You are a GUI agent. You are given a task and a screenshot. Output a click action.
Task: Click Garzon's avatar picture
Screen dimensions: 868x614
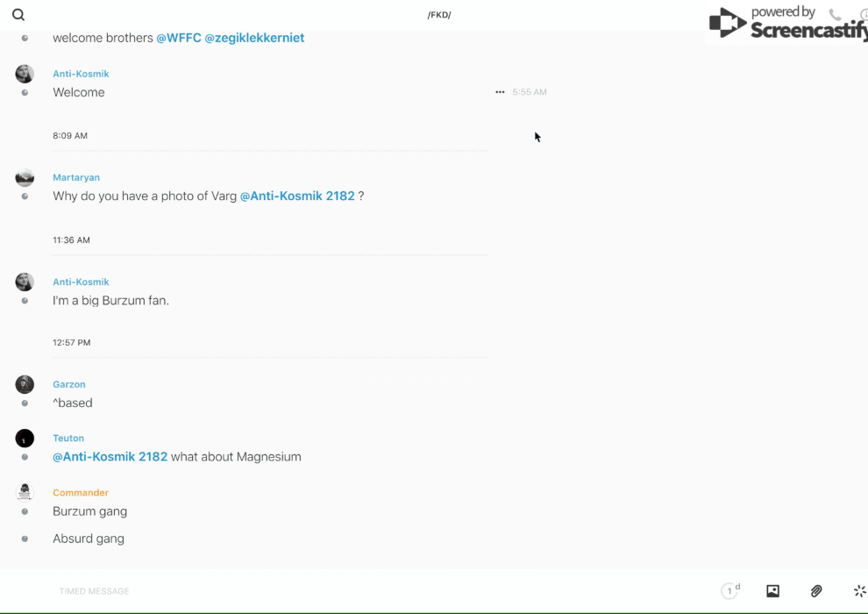25,384
